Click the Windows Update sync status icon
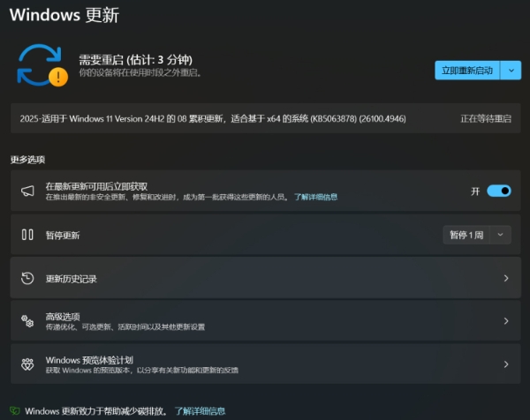The height and width of the screenshot is (420, 530). click(x=42, y=65)
